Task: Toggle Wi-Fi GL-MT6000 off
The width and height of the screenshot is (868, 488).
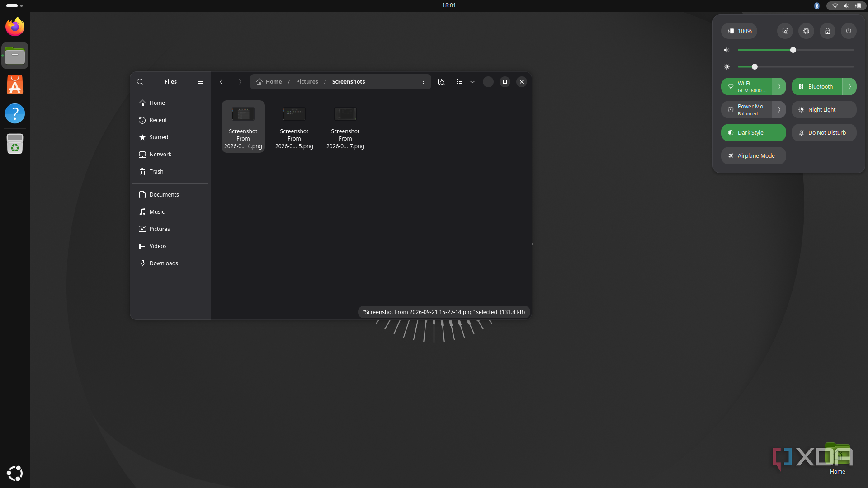Action: (746, 87)
